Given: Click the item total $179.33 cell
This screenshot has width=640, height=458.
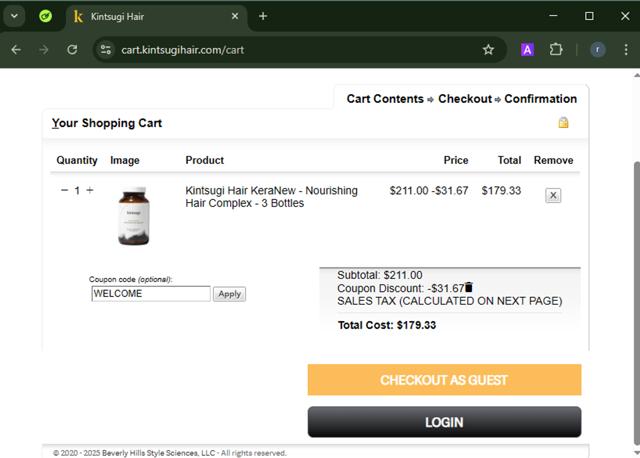Looking at the screenshot, I should coord(501,191).
